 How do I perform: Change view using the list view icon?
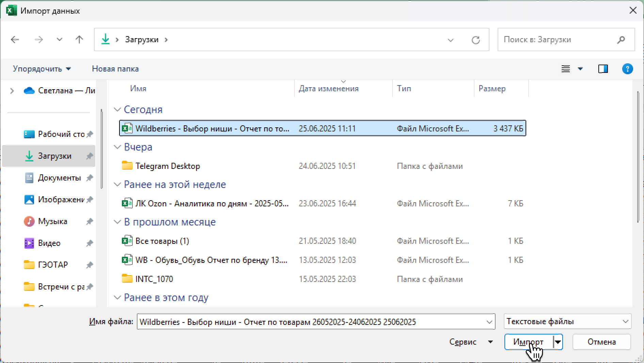pos(566,69)
